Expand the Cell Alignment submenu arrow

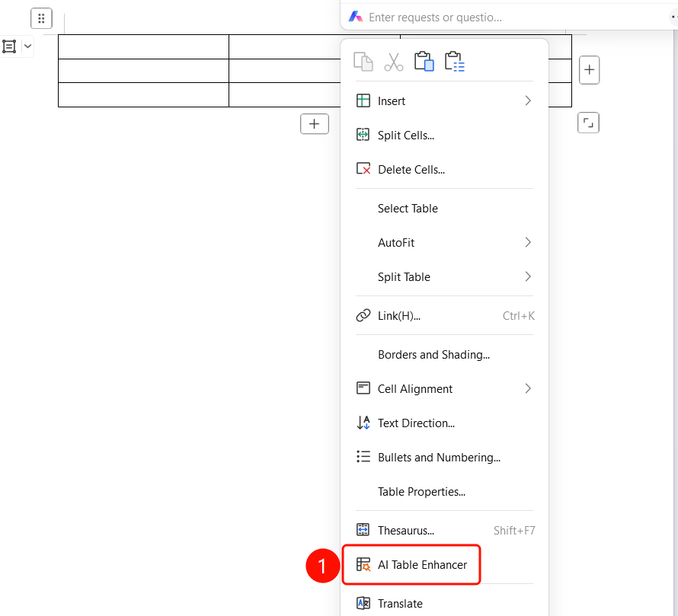pos(528,388)
